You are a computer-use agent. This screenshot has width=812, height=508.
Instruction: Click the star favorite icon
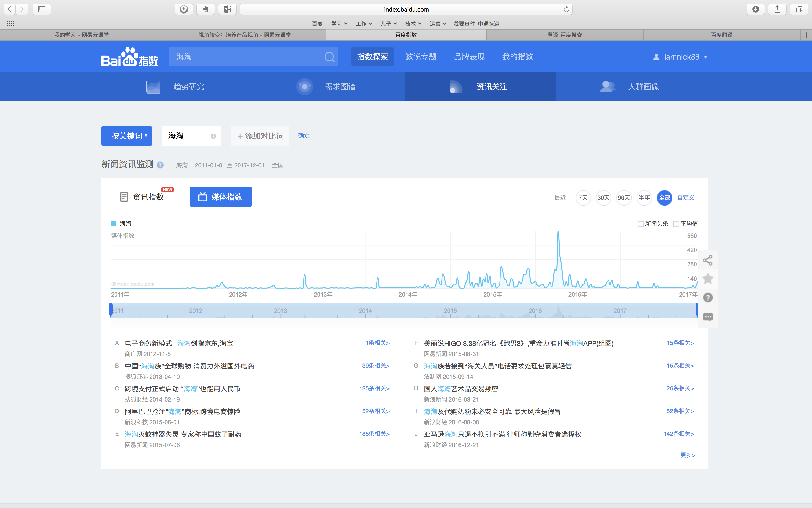point(708,278)
